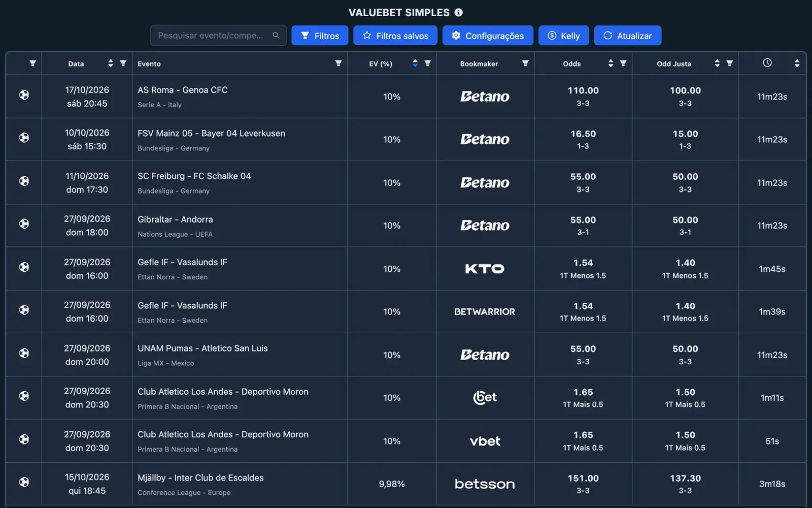
Task: Click the bet logo in Los Andes 1m11s row
Action: (485, 397)
